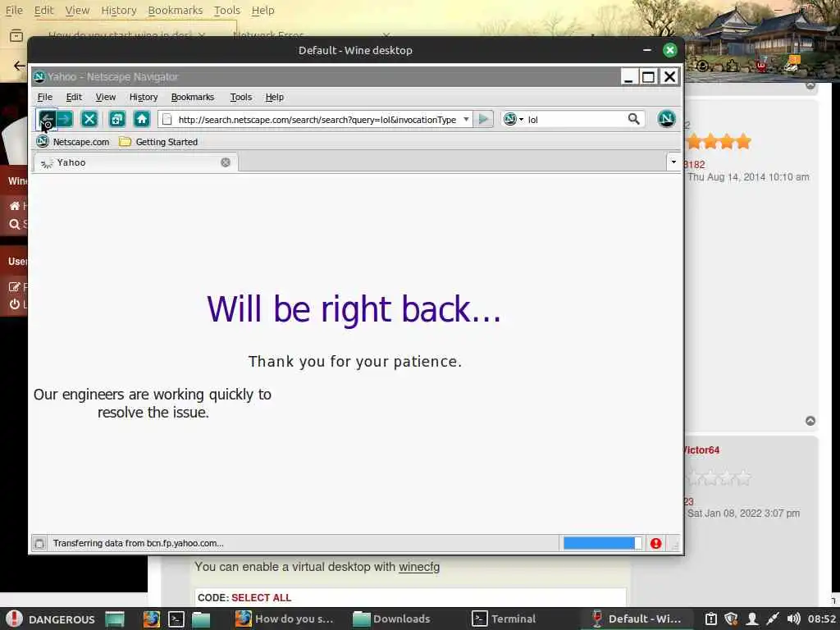Click the 08:52 clock
This screenshot has height=630, width=840.
click(822, 619)
